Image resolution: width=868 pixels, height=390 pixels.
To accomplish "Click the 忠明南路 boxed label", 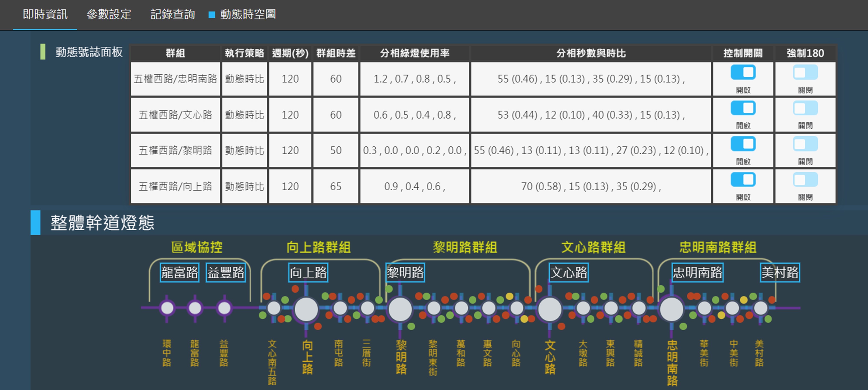I will [x=697, y=272].
